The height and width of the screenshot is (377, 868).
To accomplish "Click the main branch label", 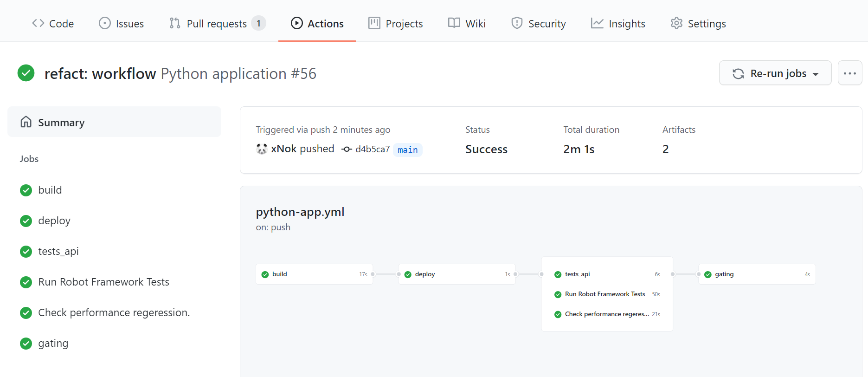I will [x=407, y=149].
